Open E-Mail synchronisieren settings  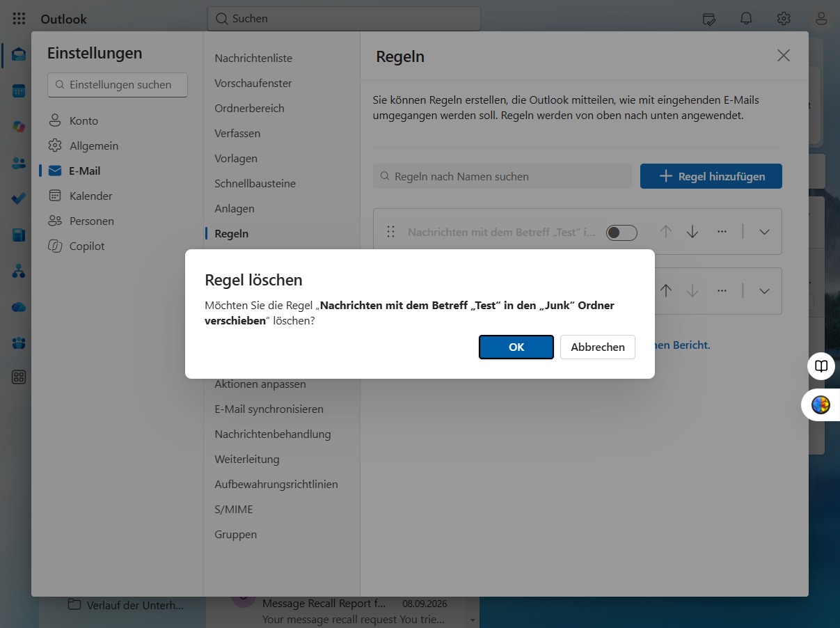269,409
